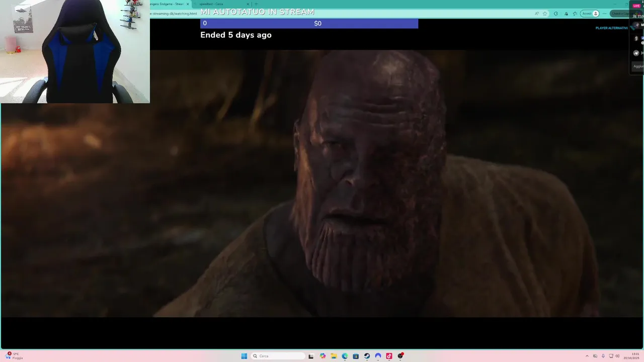Open Task View from the taskbar
The width and height of the screenshot is (644, 362).
[x=311, y=356]
